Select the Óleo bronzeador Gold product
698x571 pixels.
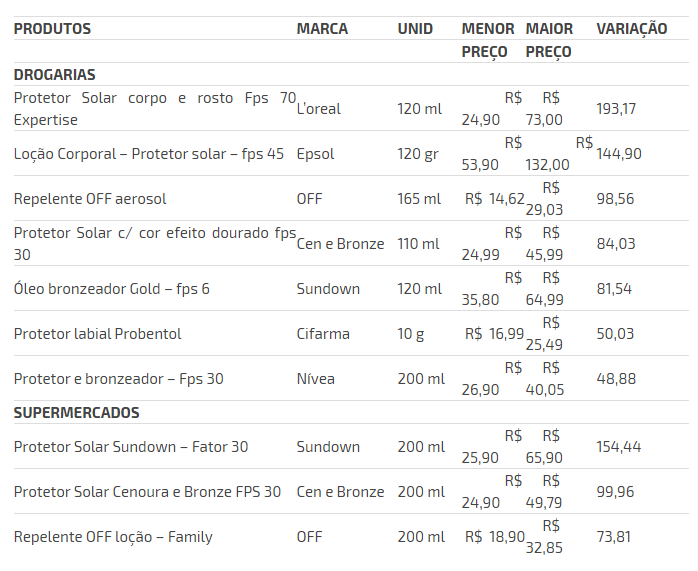tap(112, 289)
